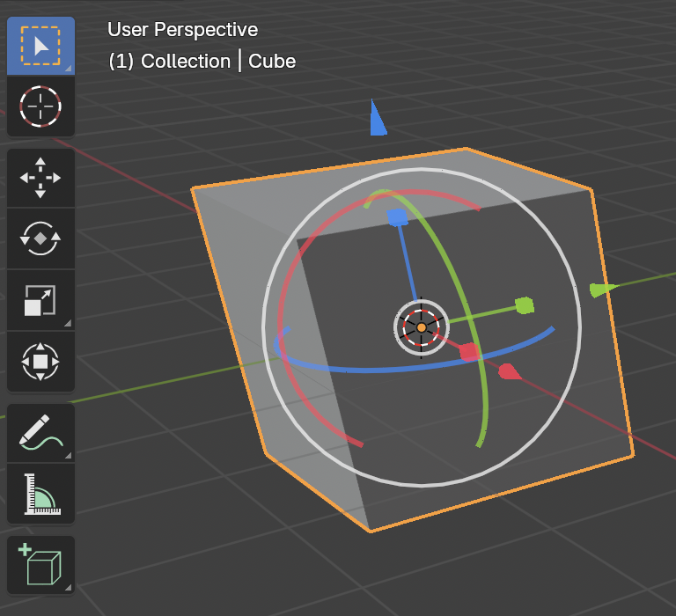This screenshot has height=616, width=676.
Task: Activate the Measure ruler tool
Action: point(40,493)
